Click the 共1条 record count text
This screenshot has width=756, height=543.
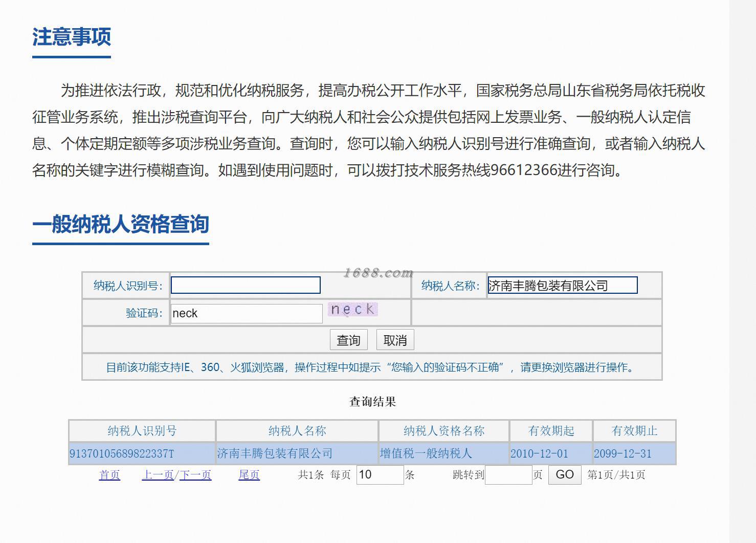tap(311, 475)
